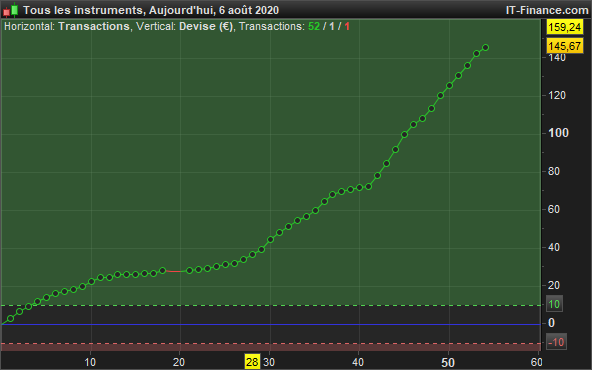Image resolution: width=592 pixels, height=370 pixels.
Task: Click the 20 label on horizontal axis
Action: (x=179, y=362)
